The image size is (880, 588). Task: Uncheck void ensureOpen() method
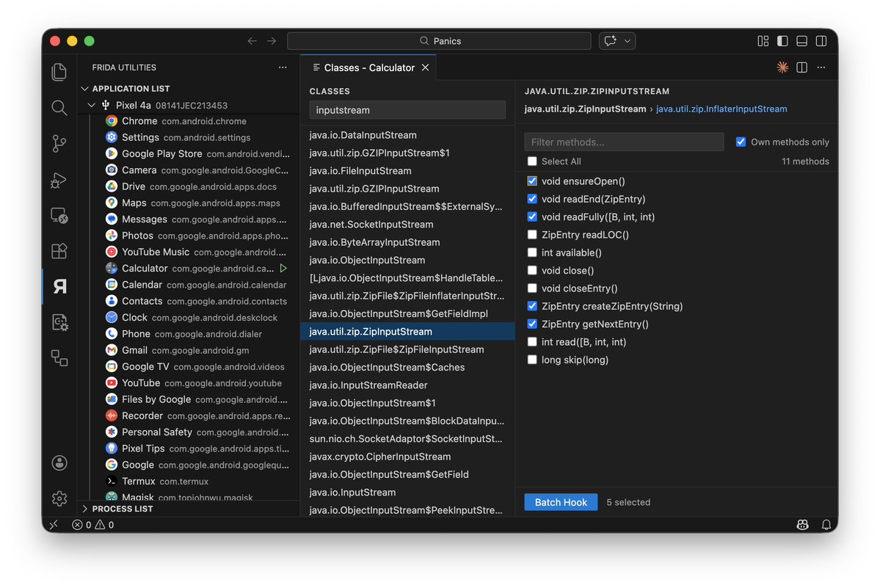point(532,181)
